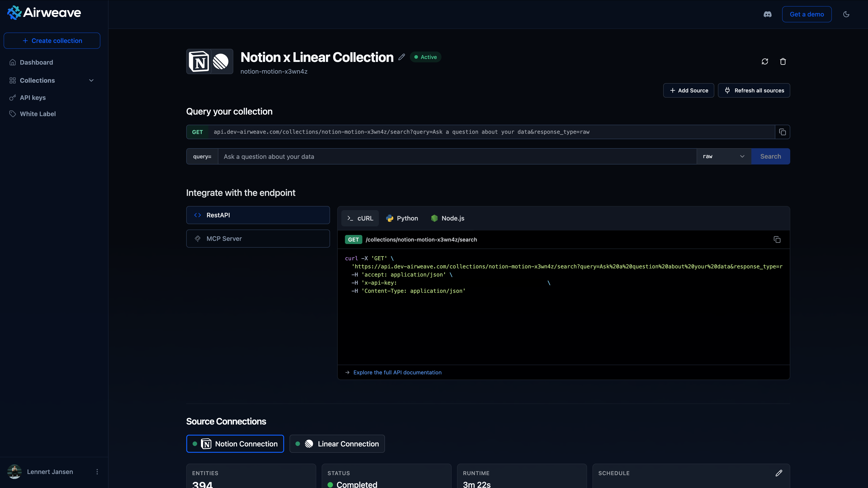Switch to the Node.js tab
The height and width of the screenshot is (488, 868).
448,218
